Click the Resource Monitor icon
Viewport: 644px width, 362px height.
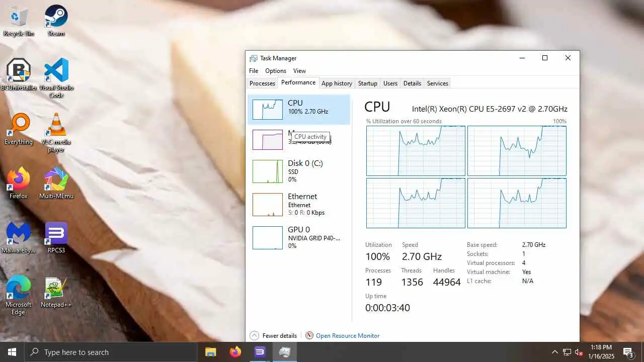pyautogui.click(x=309, y=335)
